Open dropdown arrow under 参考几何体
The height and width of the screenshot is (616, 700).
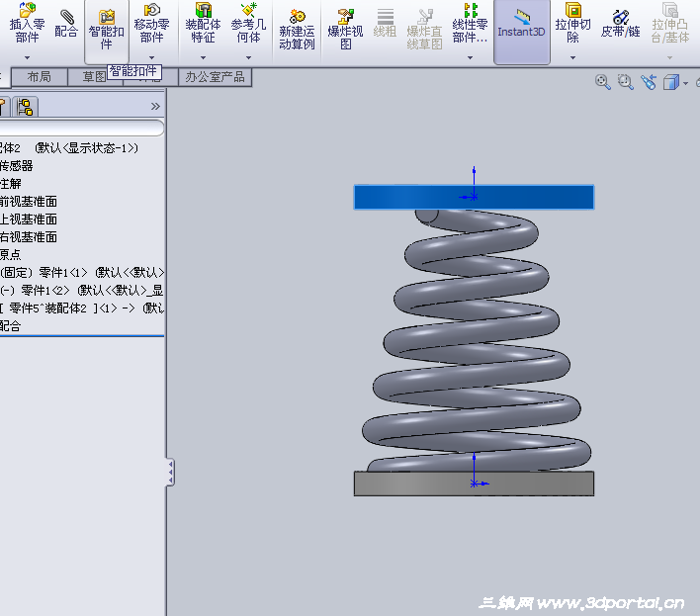click(x=248, y=57)
